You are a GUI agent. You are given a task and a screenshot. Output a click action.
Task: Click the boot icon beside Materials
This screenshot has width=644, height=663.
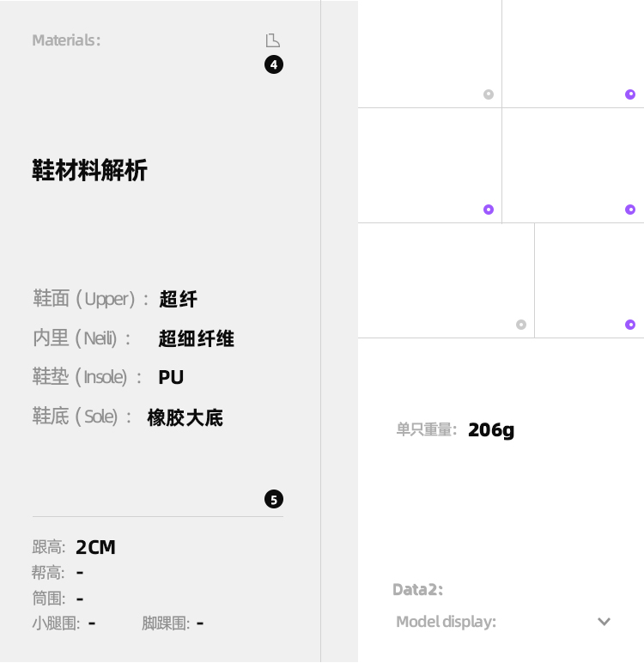pyautogui.click(x=273, y=40)
